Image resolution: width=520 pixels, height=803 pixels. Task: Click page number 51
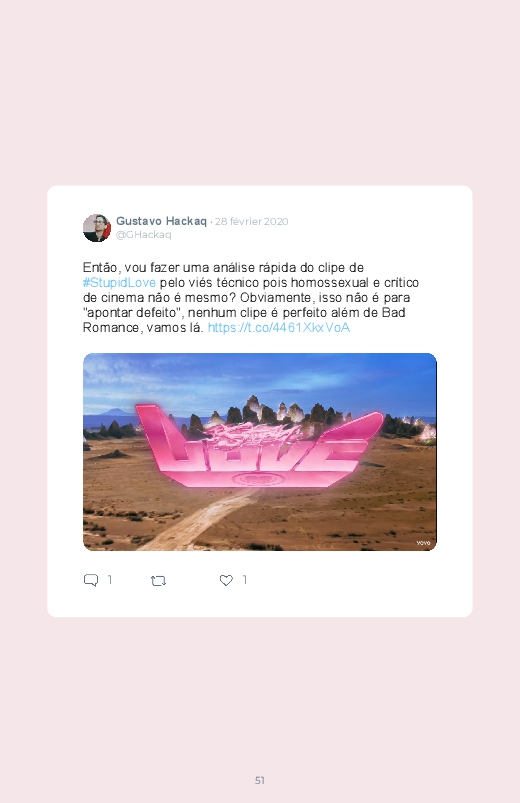260,780
